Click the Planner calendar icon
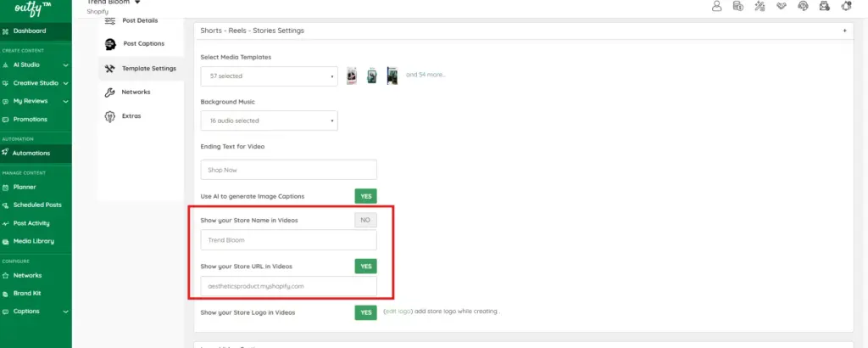The image size is (868, 348). pos(6,188)
